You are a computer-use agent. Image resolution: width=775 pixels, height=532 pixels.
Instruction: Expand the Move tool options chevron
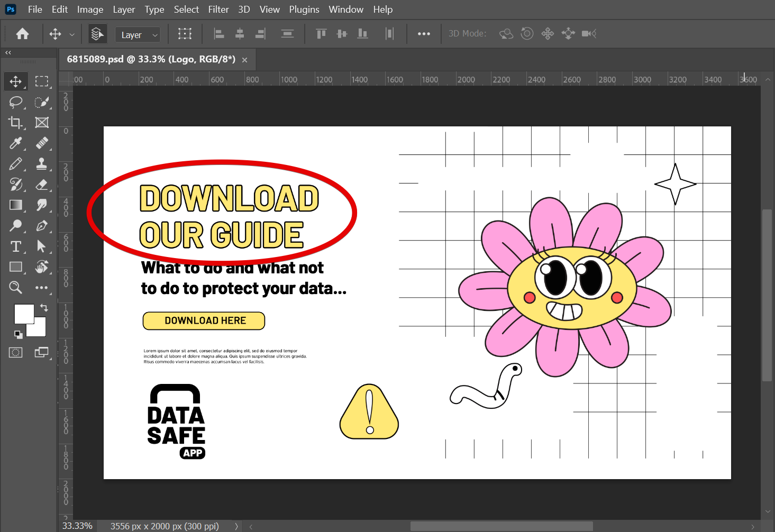pyautogui.click(x=72, y=33)
